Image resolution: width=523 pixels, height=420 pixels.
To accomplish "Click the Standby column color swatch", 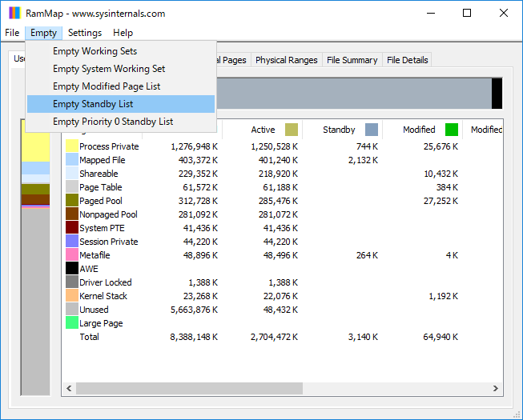I will [372, 130].
